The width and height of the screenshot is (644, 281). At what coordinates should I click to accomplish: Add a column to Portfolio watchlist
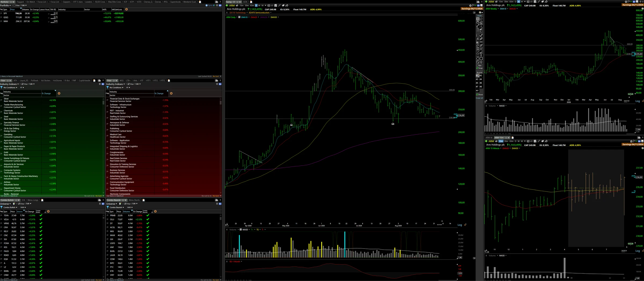point(126,9)
